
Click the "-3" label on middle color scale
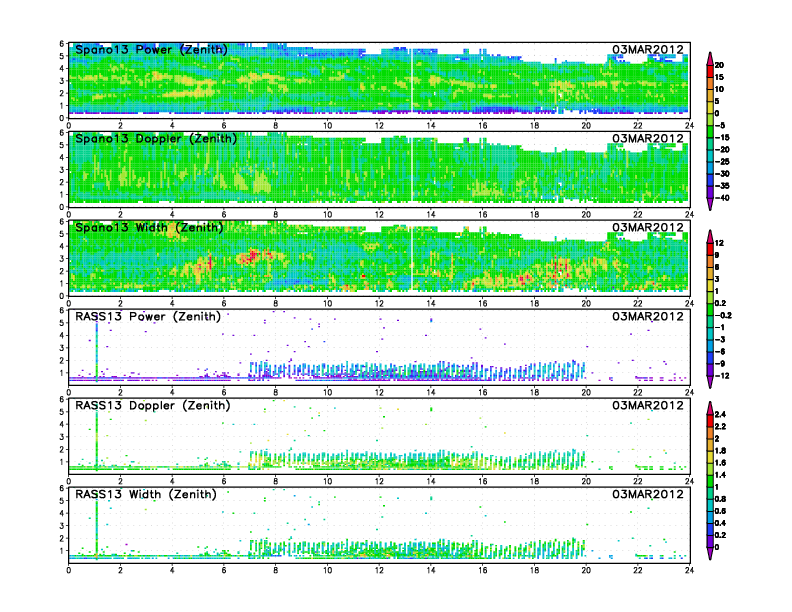(x=721, y=339)
